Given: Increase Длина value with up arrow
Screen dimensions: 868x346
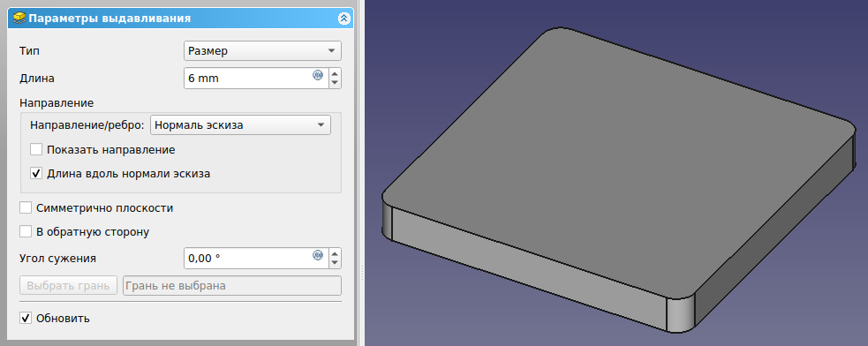Looking at the screenshot, I should (335, 73).
